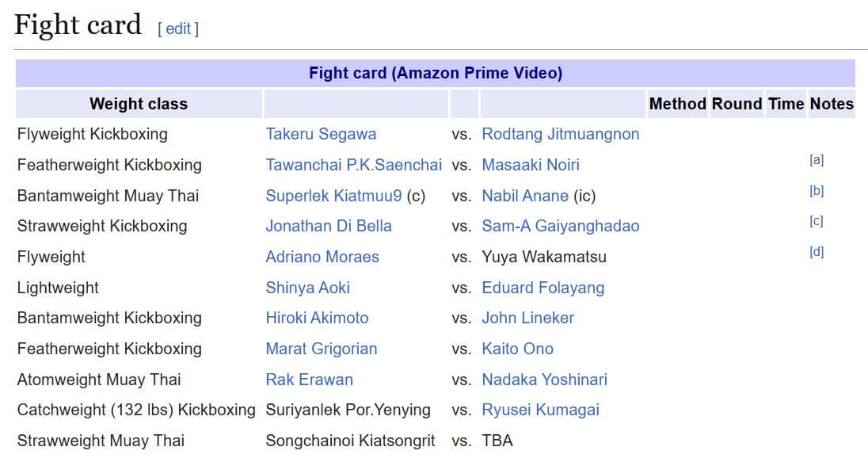
Task: Open Nabil Anane link
Action: 524,196
